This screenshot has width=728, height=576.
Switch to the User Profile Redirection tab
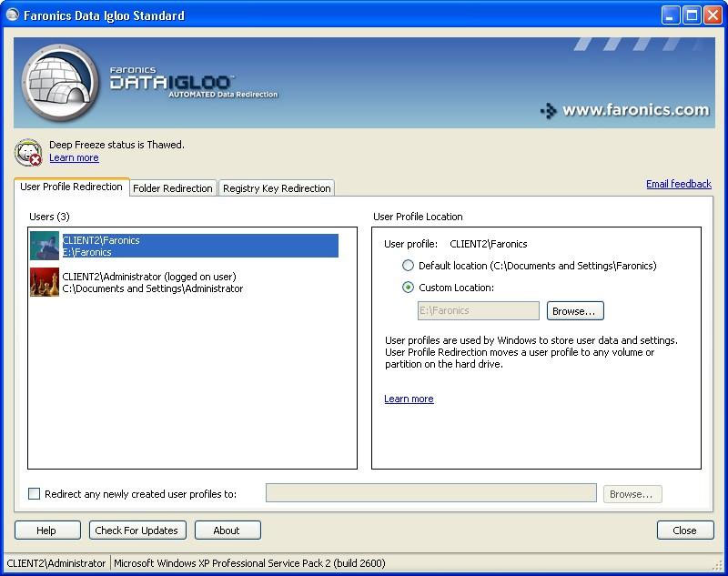(72, 187)
